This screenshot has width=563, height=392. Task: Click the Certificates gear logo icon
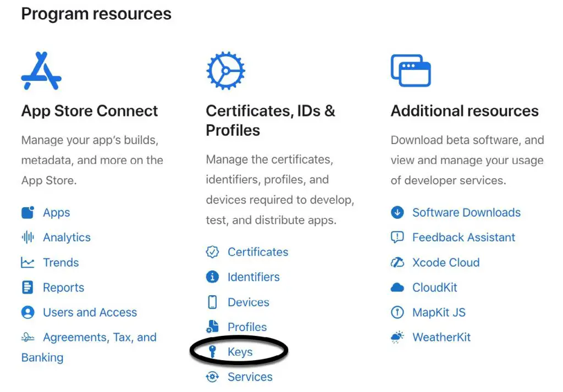[x=225, y=71]
